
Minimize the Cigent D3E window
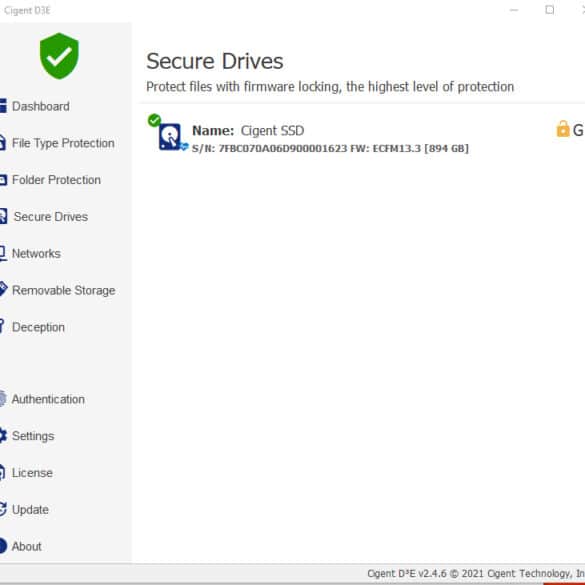click(x=514, y=10)
